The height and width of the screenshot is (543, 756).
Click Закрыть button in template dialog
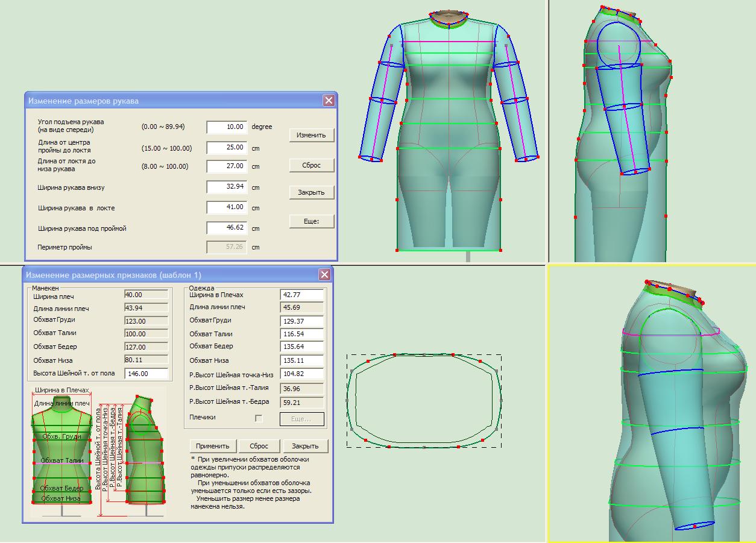(x=305, y=446)
